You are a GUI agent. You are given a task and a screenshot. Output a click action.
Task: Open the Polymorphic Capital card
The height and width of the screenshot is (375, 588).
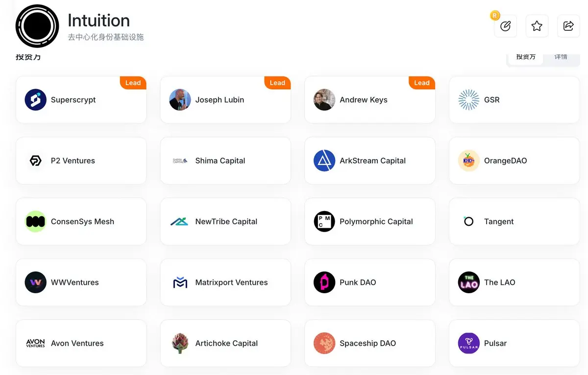coord(370,221)
